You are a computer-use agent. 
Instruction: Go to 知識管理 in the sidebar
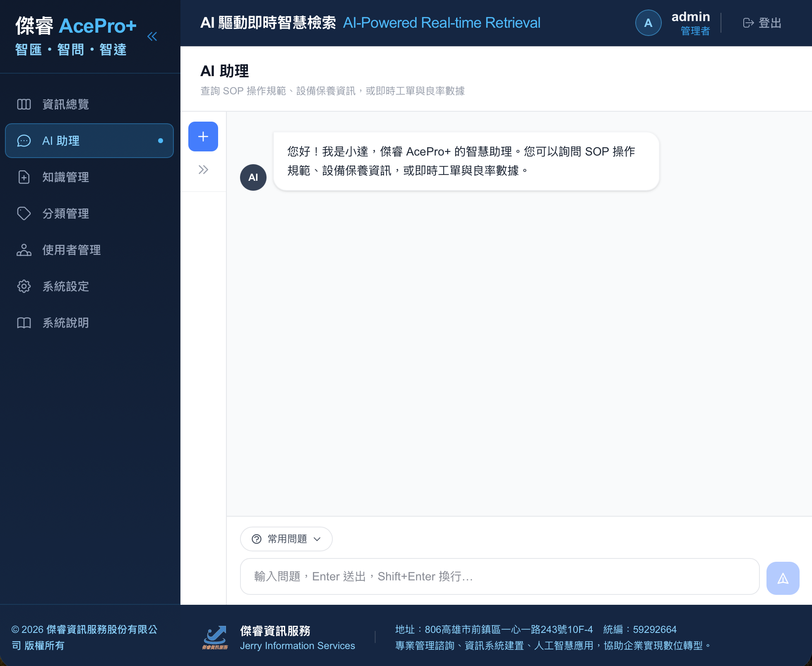[x=89, y=177]
